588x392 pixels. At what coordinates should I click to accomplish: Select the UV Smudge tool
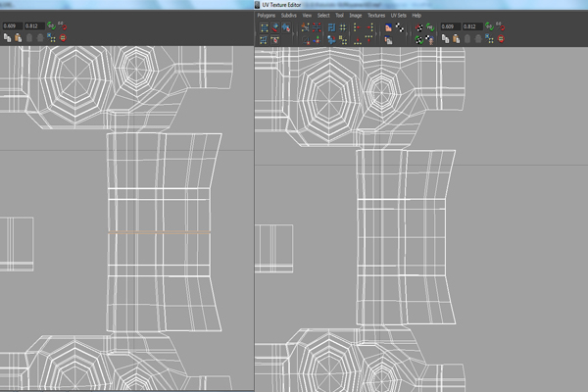tap(286, 27)
